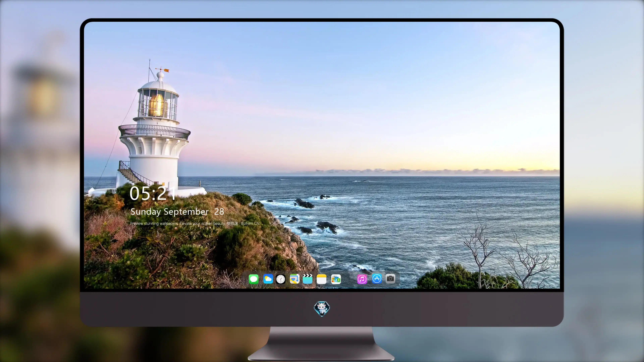Open the Notes app in the dock
Viewport: 644px width, 362px height.
pyautogui.click(x=321, y=279)
